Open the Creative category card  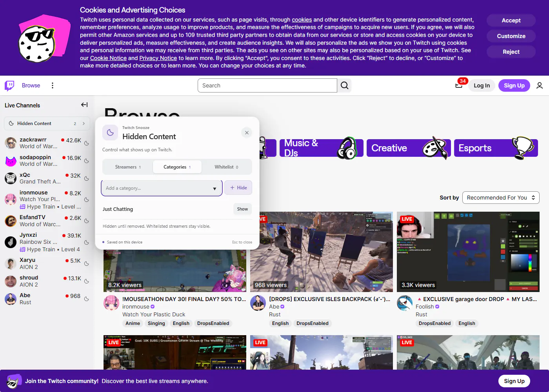point(409,148)
